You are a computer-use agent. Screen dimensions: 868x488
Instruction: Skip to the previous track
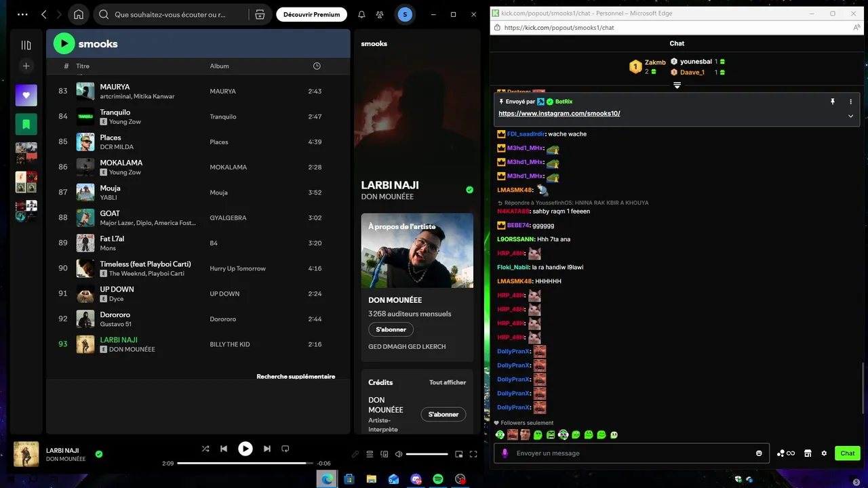click(224, 449)
